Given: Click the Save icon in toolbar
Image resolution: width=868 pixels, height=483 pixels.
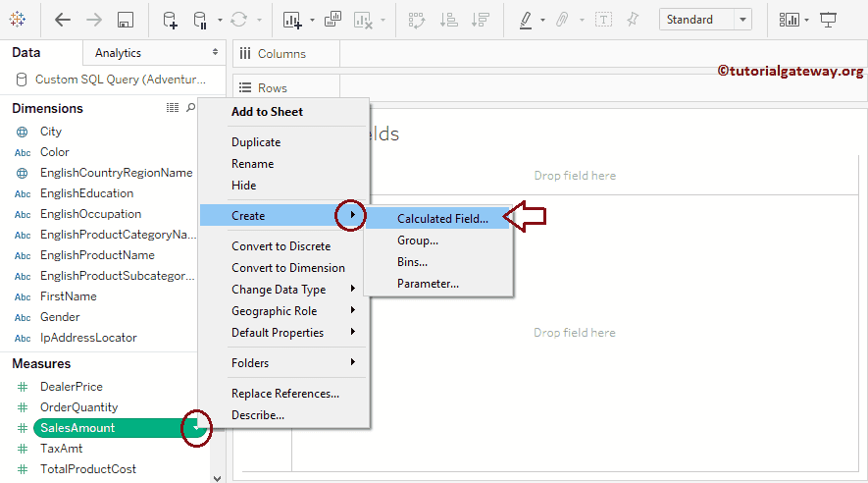Looking at the screenshot, I should coord(125,20).
